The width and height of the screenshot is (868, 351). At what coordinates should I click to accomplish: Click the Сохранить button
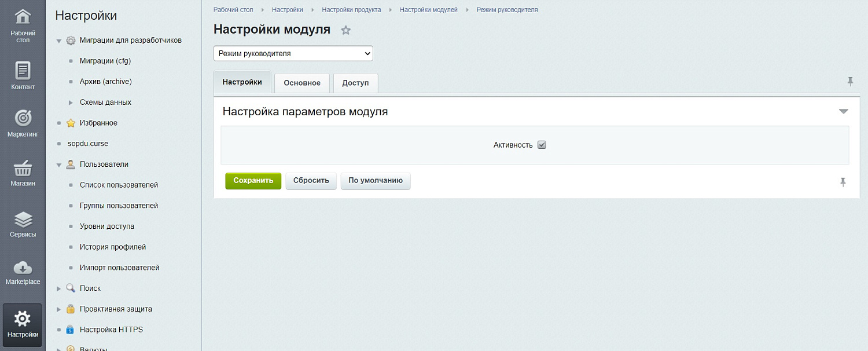[253, 180]
